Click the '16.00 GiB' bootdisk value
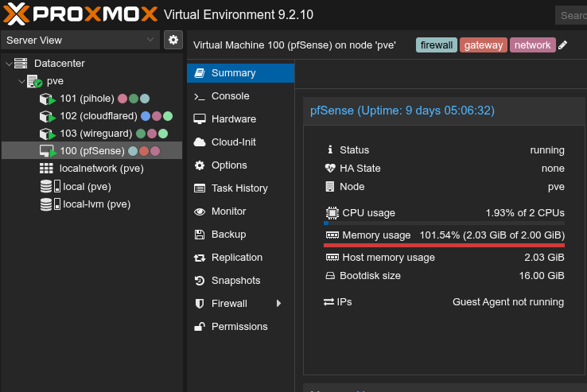 coord(542,276)
